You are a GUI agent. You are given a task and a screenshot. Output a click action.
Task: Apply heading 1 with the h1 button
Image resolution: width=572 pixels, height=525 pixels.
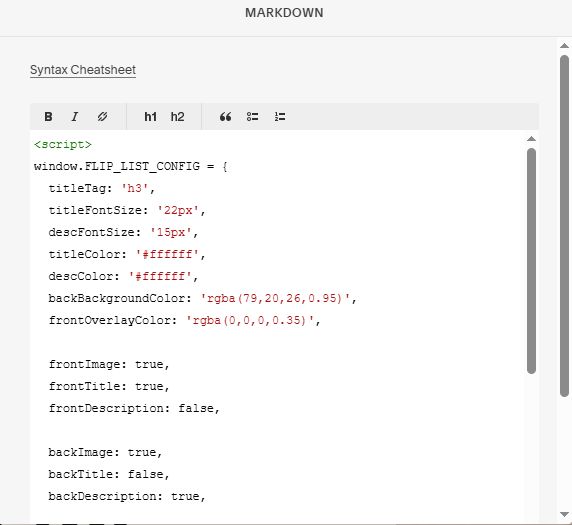tap(150, 117)
